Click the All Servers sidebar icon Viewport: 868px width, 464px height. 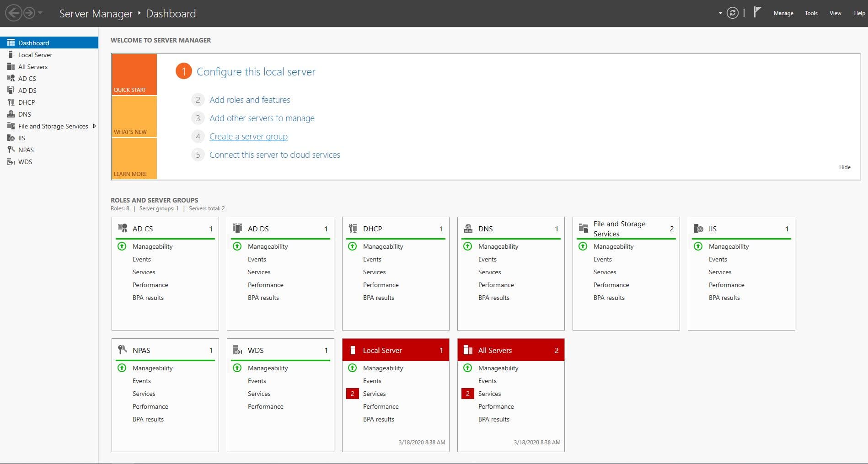point(11,66)
